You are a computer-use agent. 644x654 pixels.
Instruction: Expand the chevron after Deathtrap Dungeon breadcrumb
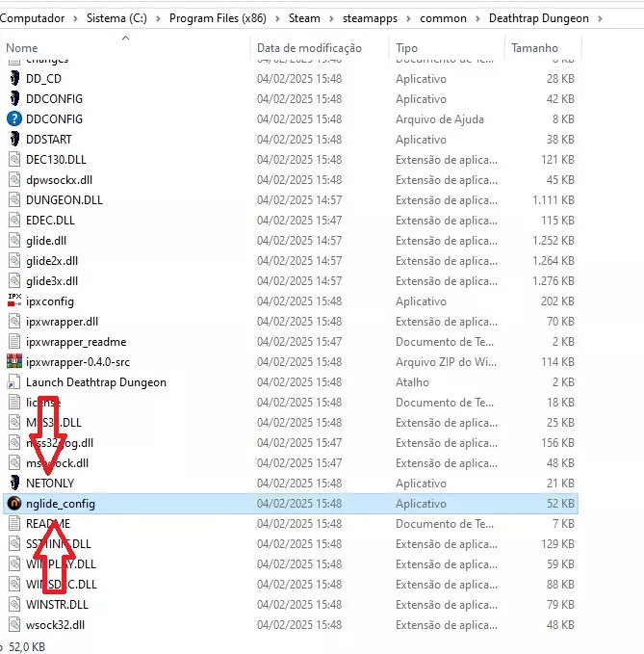(600, 18)
